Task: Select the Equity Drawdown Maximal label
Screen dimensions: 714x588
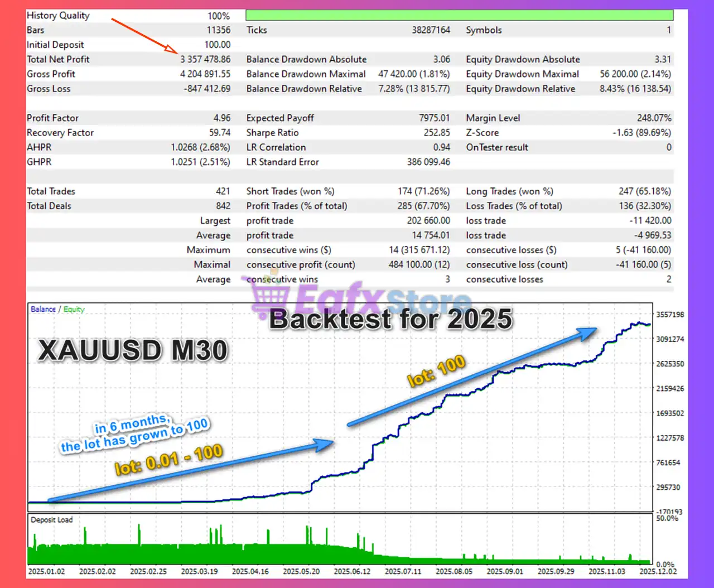Action: click(522, 74)
